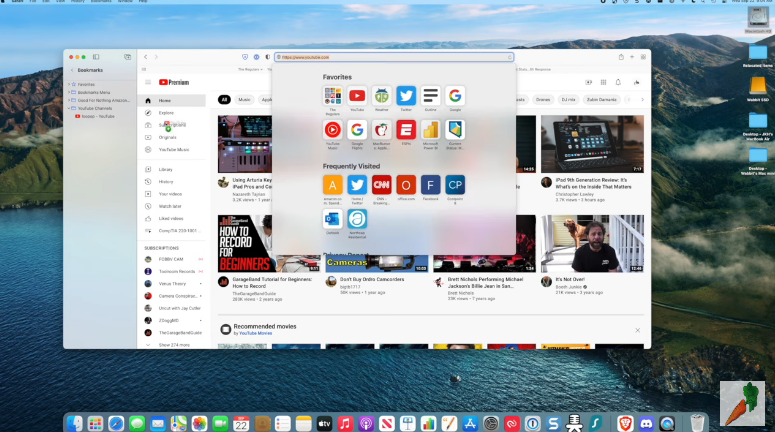Open Liked videos in sidebar
This screenshot has width=775, height=432.
click(172, 218)
